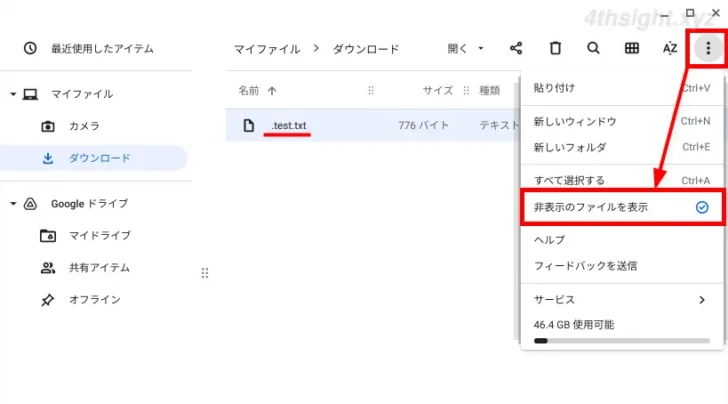
Task: Open search with magnifier icon
Action: (x=593, y=48)
